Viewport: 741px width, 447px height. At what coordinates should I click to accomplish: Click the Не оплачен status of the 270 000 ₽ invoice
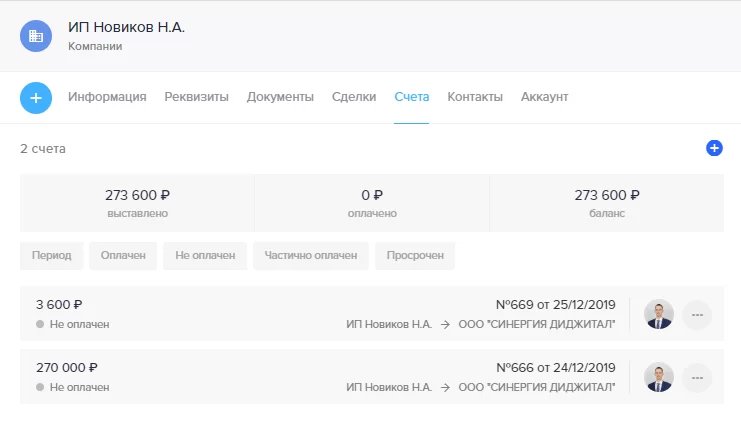point(73,387)
